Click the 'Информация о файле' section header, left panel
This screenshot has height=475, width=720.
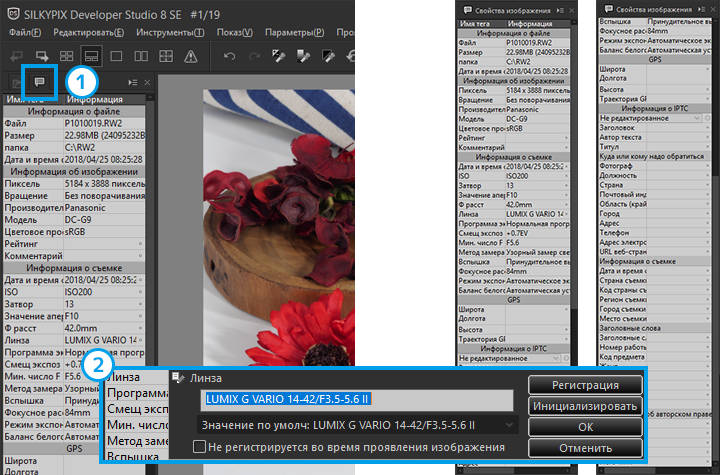pyautogui.click(x=74, y=112)
